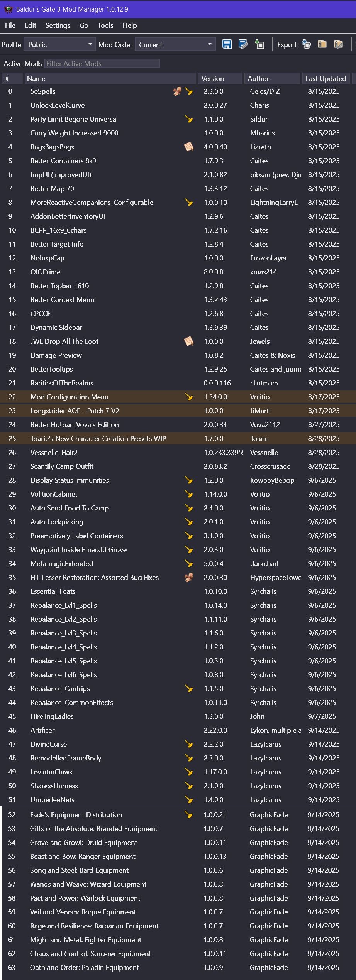Focus the Filter Active Mods search field
The width and height of the screenshot is (356, 980).
102,64
